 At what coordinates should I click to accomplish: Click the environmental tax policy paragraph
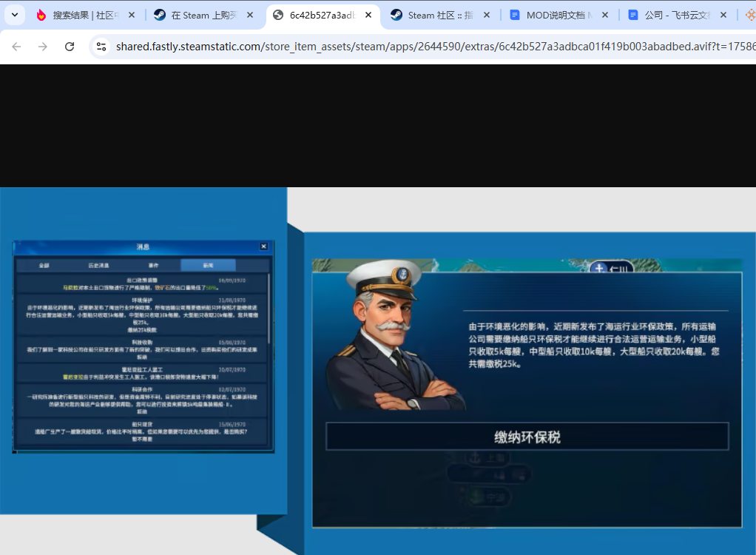click(594, 346)
